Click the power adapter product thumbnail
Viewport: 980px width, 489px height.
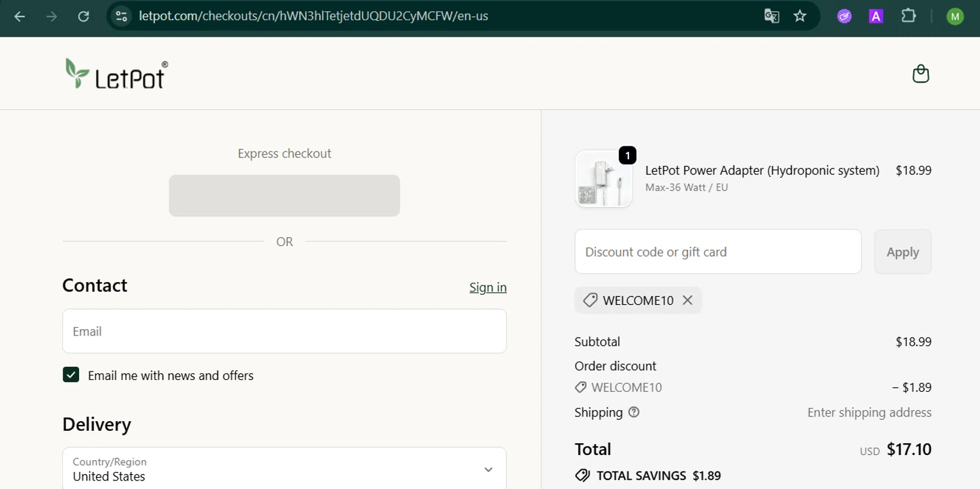pyautogui.click(x=603, y=179)
